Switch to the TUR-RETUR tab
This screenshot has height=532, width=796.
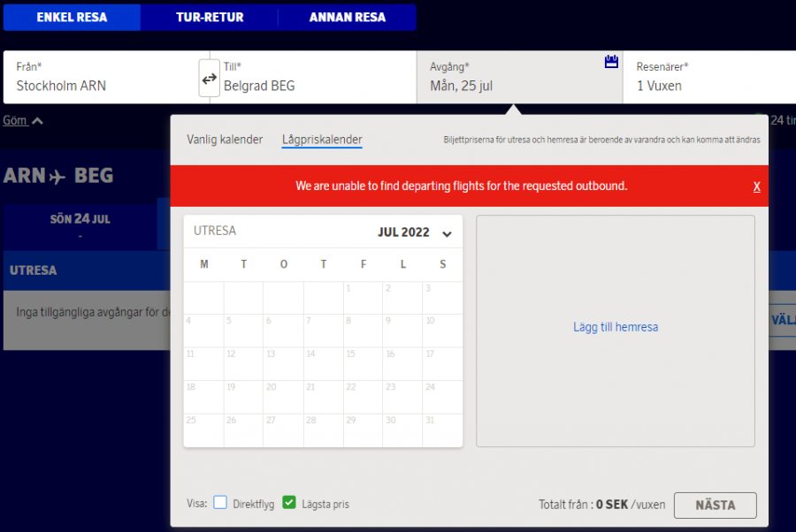pos(210,18)
